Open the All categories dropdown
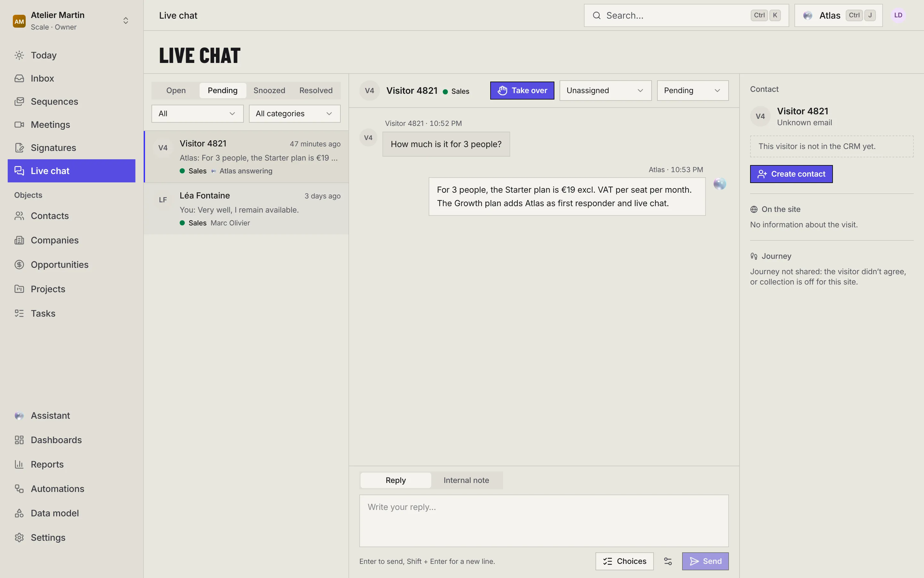The width and height of the screenshot is (924, 578). [x=295, y=114]
